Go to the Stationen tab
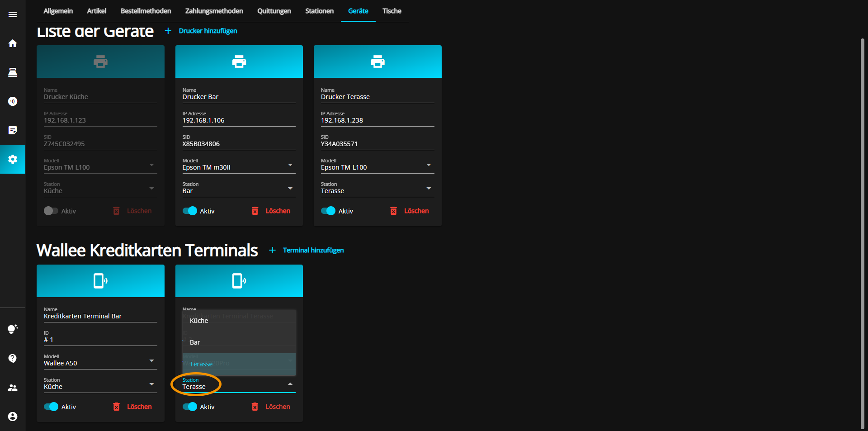Screen dimensions: 868x431 coord(320,11)
